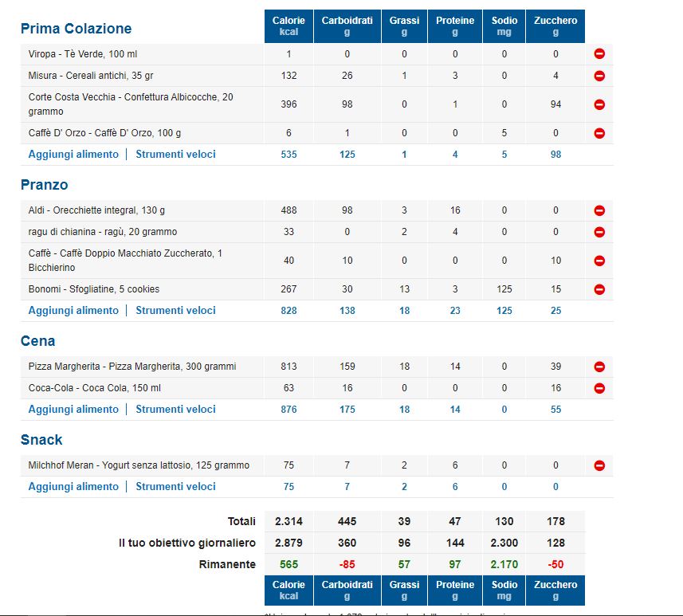
Task: Remove the Coca-Cola 150 ml entry
Action: [599, 388]
